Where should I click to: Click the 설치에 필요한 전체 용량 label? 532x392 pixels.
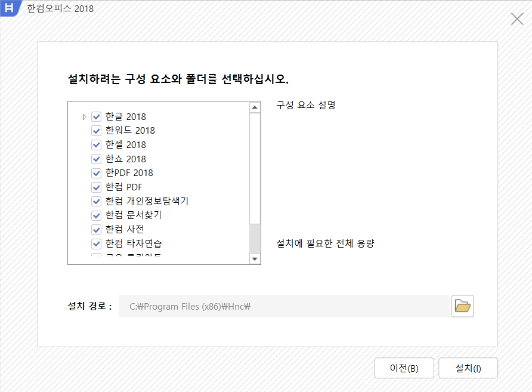pyautogui.click(x=326, y=243)
